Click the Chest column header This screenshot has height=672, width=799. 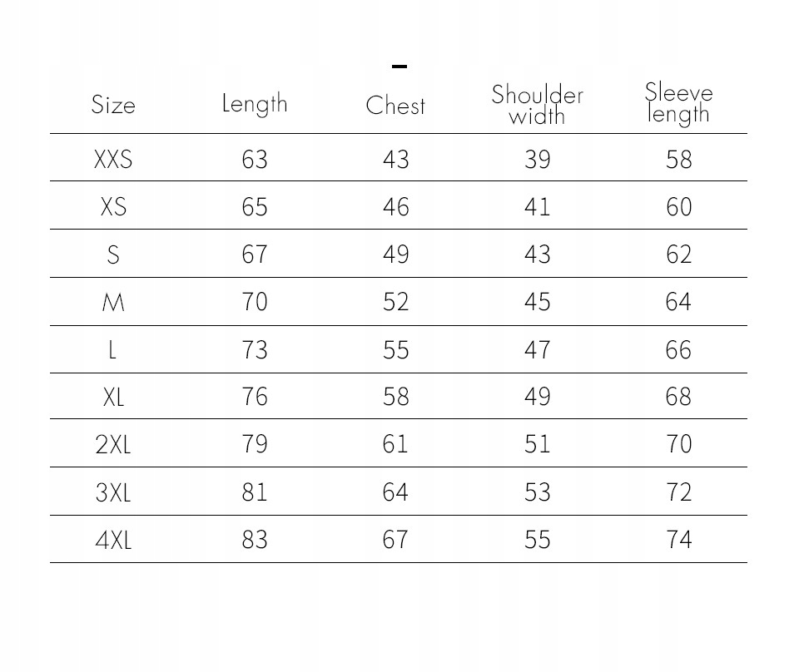pos(395,106)
